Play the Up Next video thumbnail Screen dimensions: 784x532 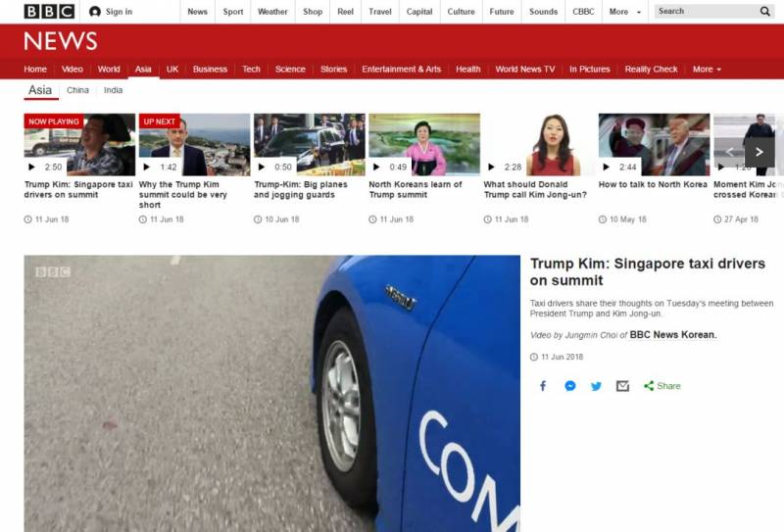pos(194,144)
